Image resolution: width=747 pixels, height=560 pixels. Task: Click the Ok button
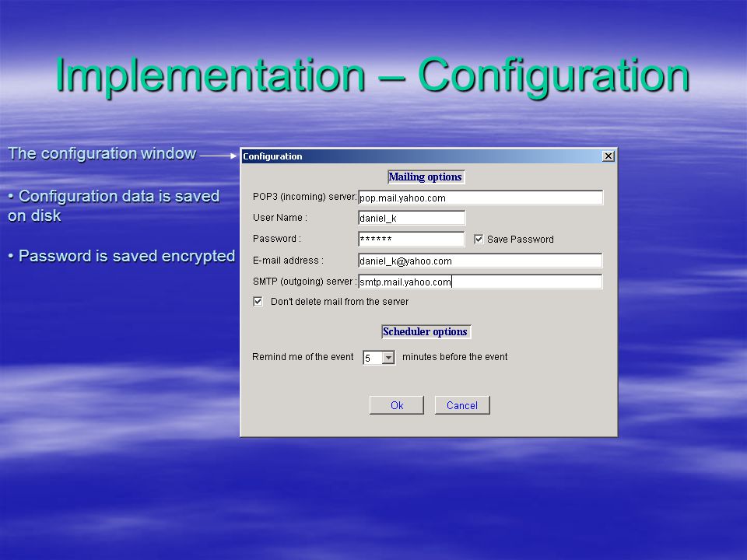coord(396,405)
